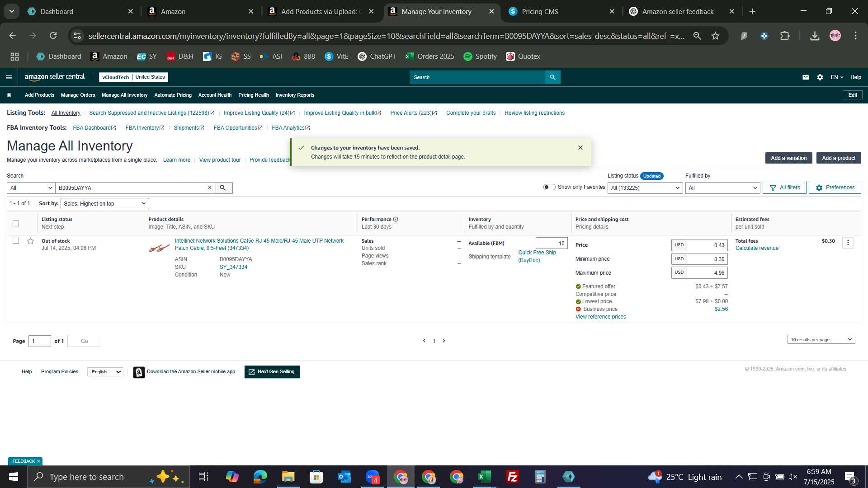Clear the B0095DAYYA search term

coord(210,188)
